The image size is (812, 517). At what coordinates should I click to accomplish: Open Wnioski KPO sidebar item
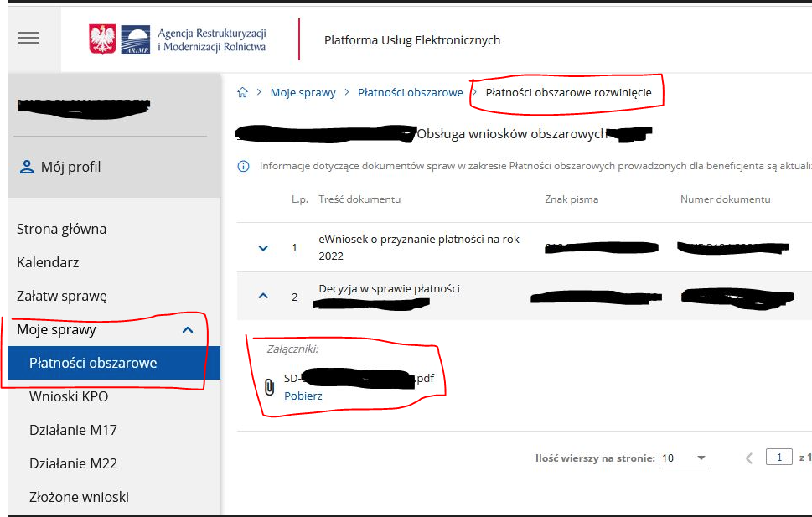69,396
